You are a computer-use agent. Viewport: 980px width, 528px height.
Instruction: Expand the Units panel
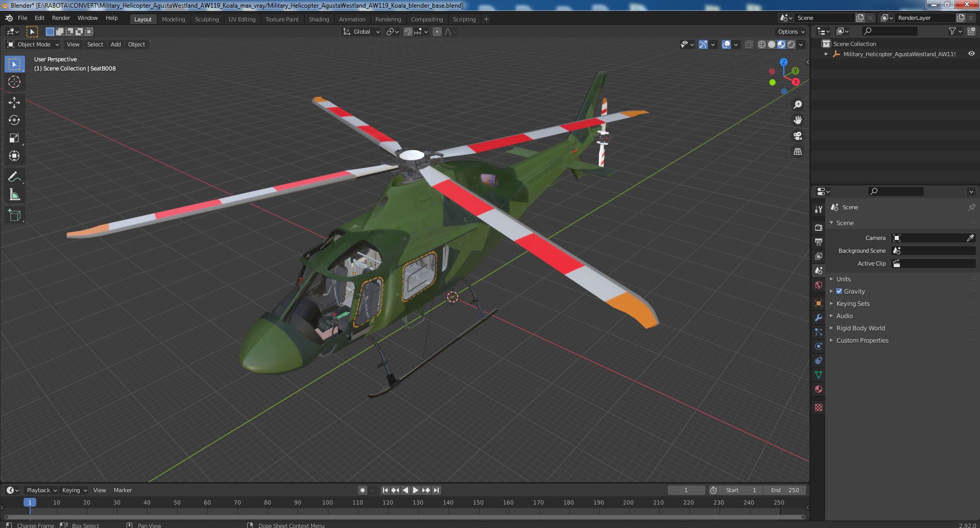click(843, 279)
